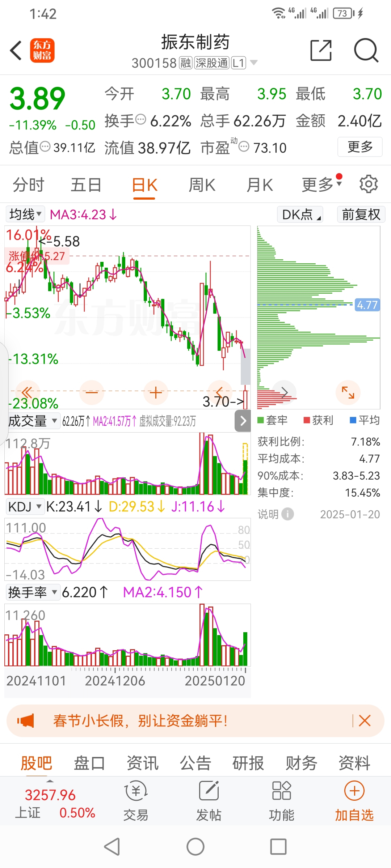Open the DK点 selector
391x868 pixels.
pos(300,214)
